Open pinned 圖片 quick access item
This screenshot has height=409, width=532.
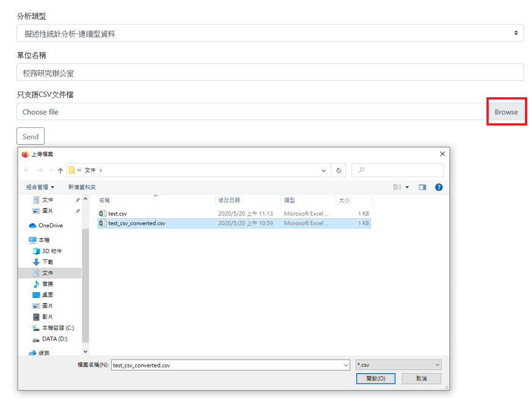pos(43,211)
